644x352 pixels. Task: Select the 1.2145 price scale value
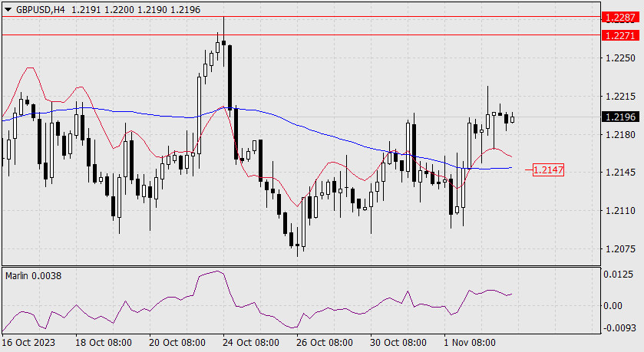pos(621,173)
